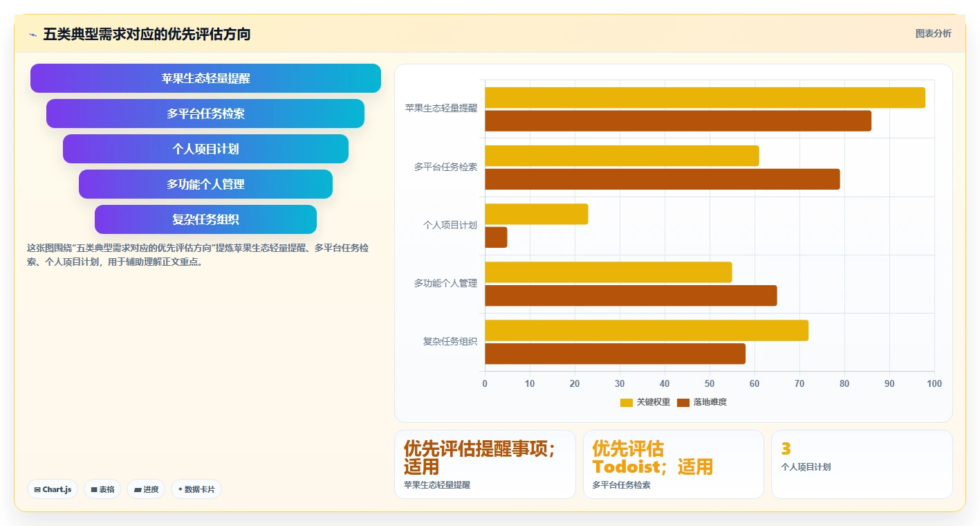
Task: Select the 多功能个人管理 funnel bar
Action: (x=205, y=184)
